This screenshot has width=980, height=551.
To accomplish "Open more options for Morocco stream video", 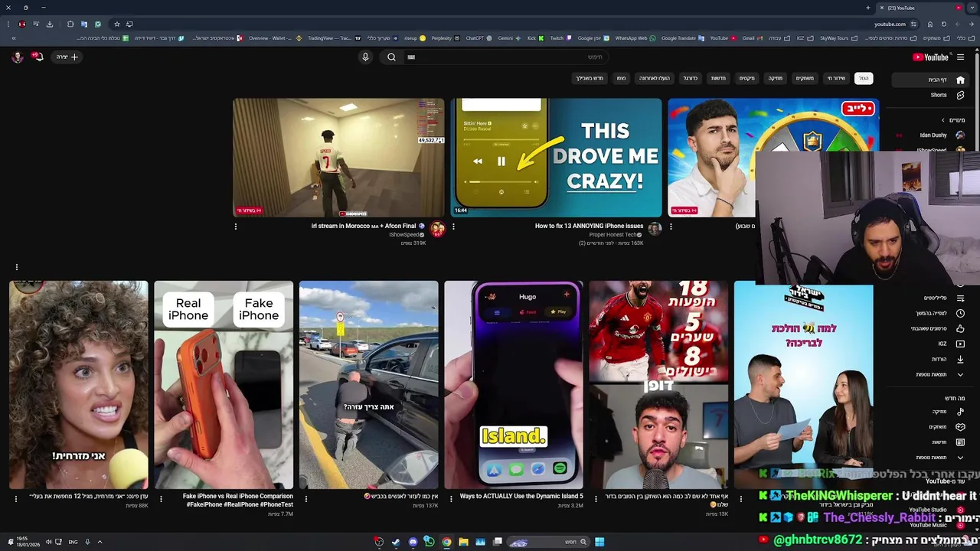I will pos(236,227).
